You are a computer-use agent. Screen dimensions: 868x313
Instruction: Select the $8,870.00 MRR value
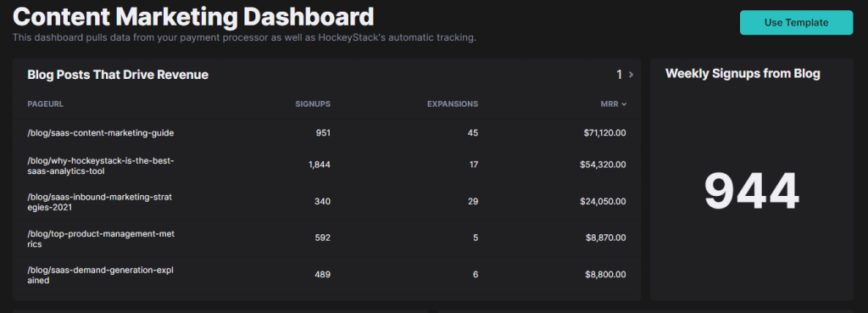pos(605,238)
